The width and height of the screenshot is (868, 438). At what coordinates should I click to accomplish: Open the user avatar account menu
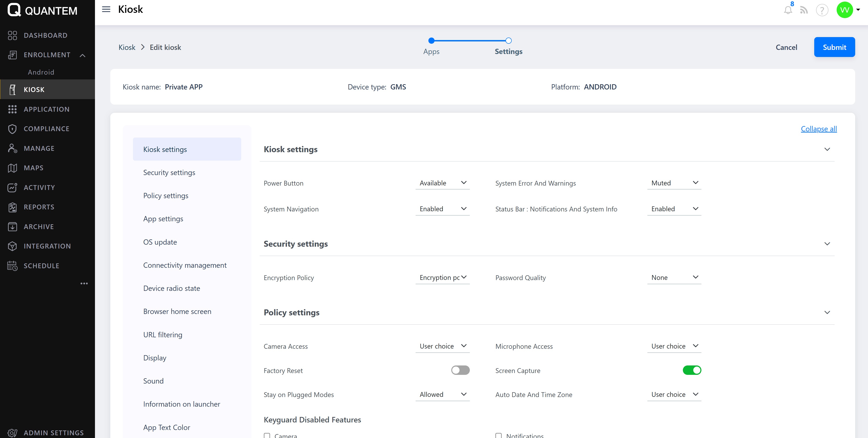point(844,10)
